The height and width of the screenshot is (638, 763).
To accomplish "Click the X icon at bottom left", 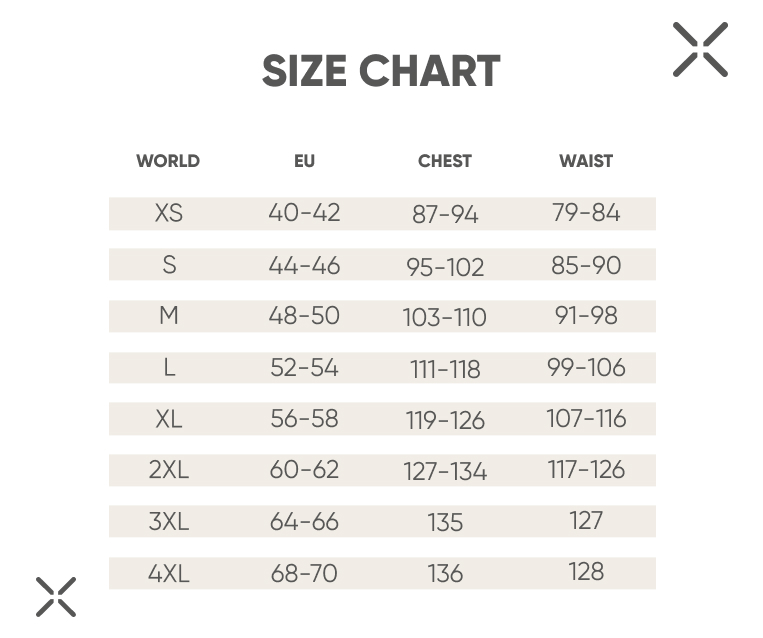I will pyautogui.click(x=56, y=597).
